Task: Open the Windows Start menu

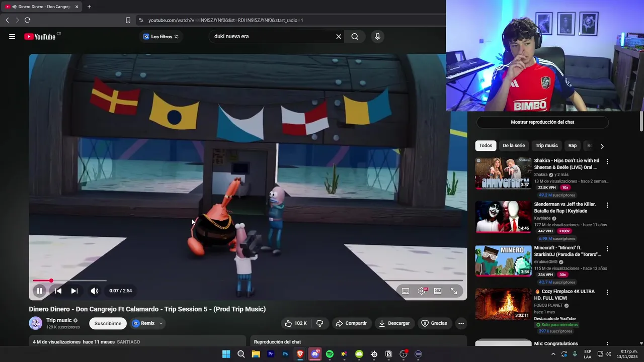Action: (x=226, y=354)
